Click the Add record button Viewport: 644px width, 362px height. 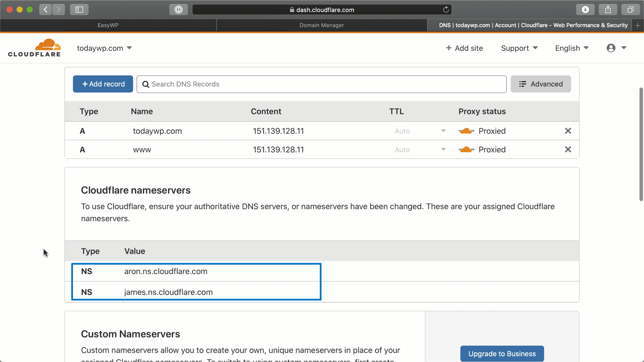tap(103, 84)
